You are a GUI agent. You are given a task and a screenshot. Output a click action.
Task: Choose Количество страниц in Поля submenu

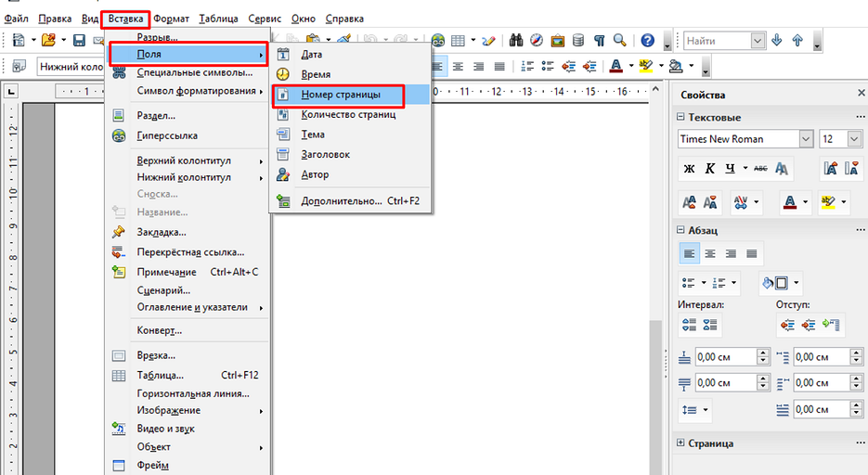pos(348,115)
